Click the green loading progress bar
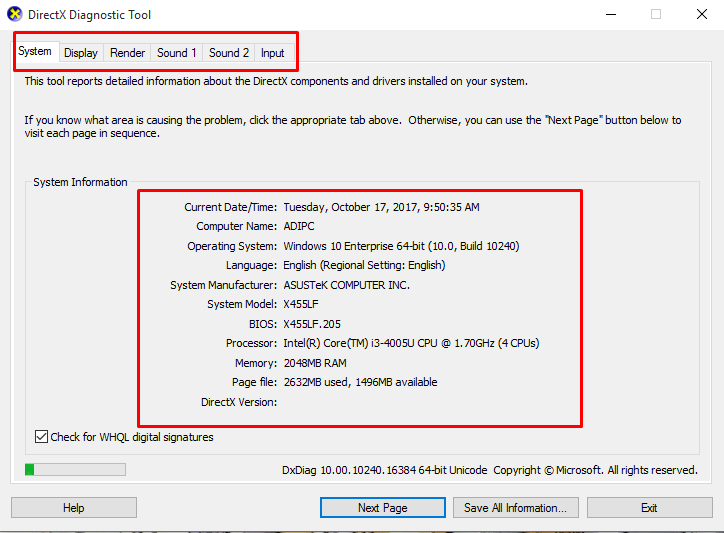The width and height of the screenshot is (724, 533). coord(75,470)
